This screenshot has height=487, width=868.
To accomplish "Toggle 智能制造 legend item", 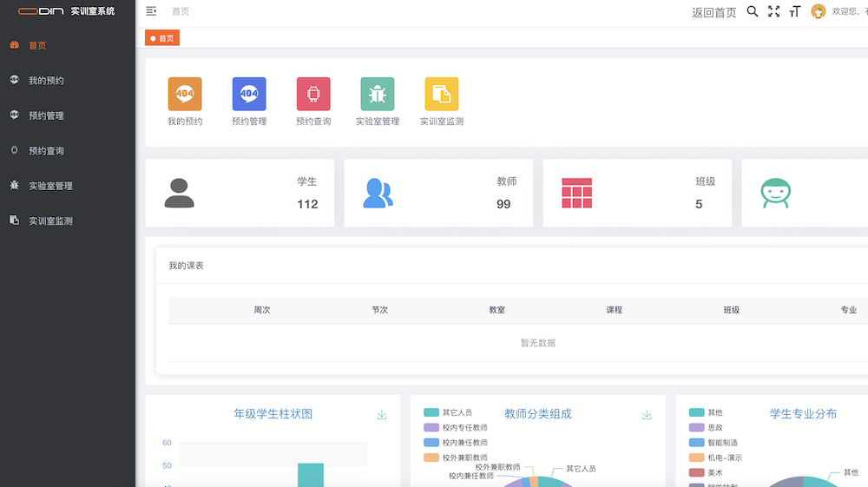I will click(713, 442).
